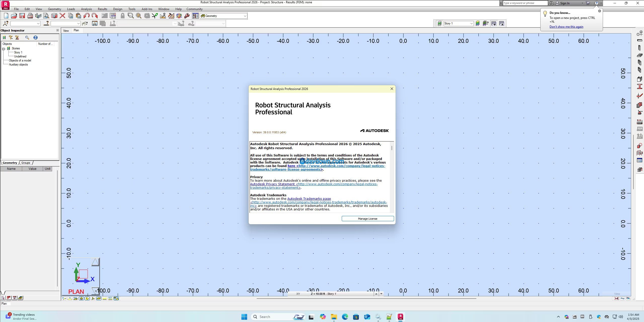This screenshot has height=322, width=644.
Task: Open the Autodesk Trademarks page link
Action: point(309,199)
